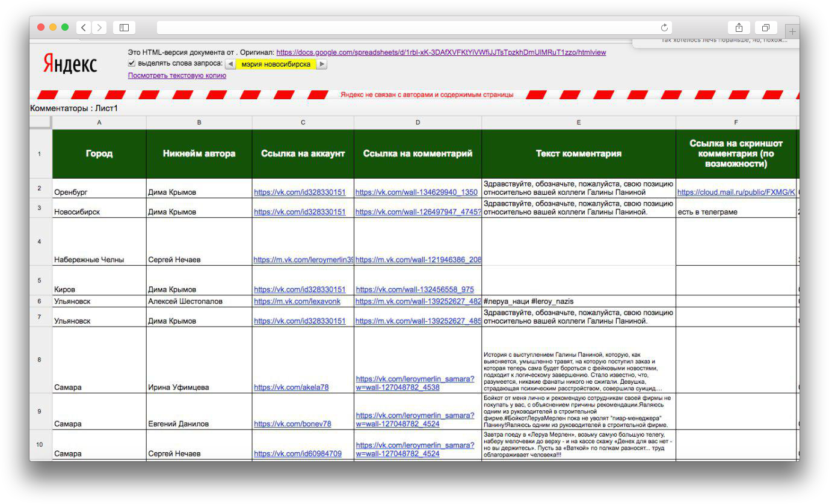Open the m.vk.com/lexavonk account link

click(297, 301)
